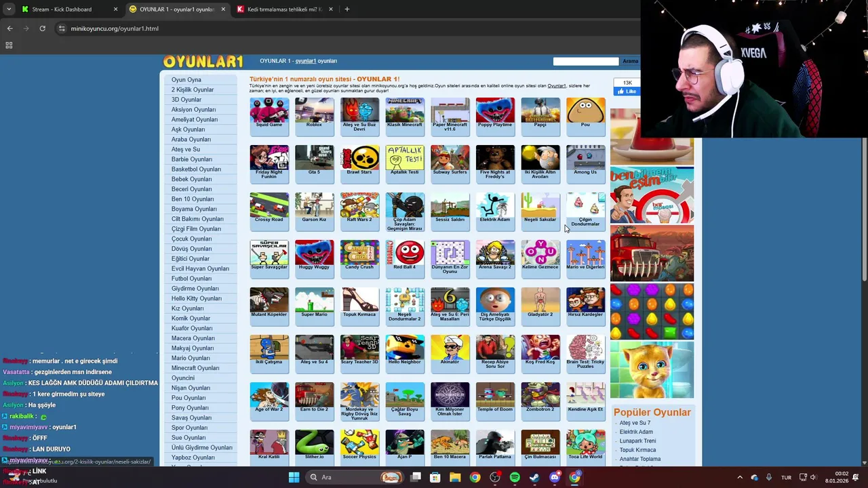The height and width of the screenshot is (488, 868).
Task: Open Ateş ve Su 7 popular link
Action: pos(635,423)
